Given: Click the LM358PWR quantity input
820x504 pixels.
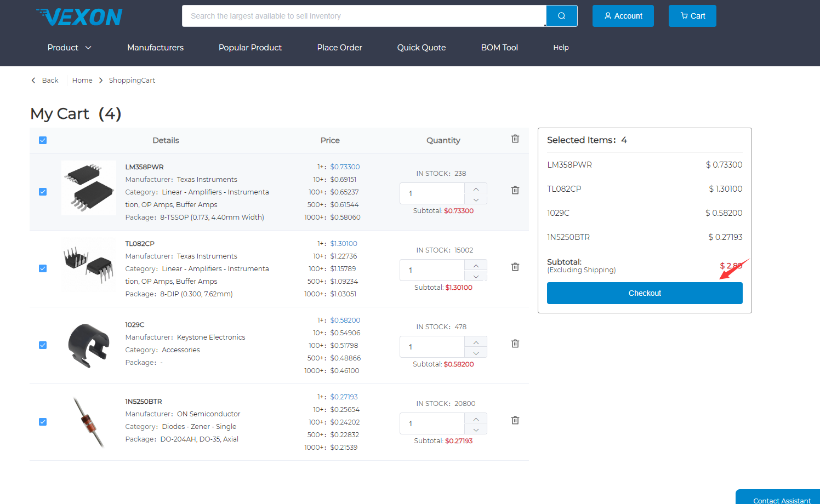Looking at the screenshot, I should pyautogui.click(x=432, y=193).
